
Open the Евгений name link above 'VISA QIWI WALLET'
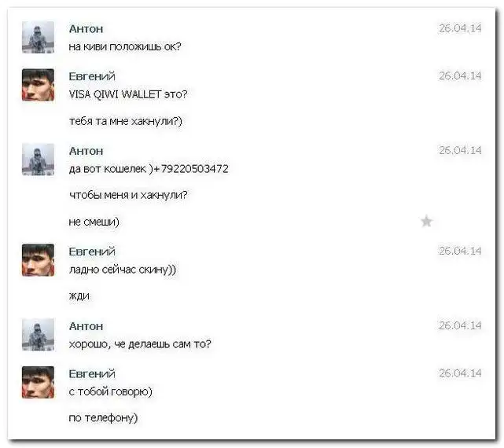click(92, 76)
